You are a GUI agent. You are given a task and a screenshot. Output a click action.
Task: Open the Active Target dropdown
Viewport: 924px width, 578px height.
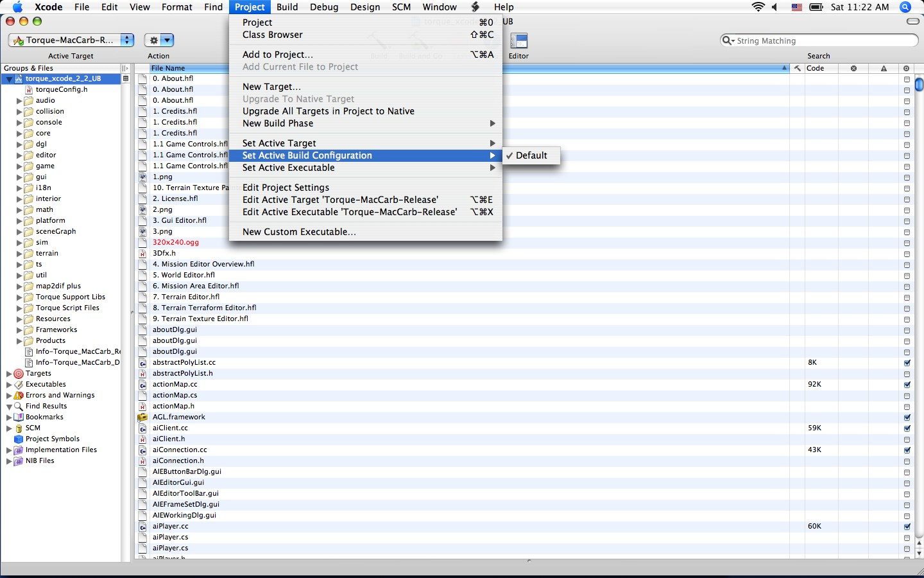tap(71, 40)
